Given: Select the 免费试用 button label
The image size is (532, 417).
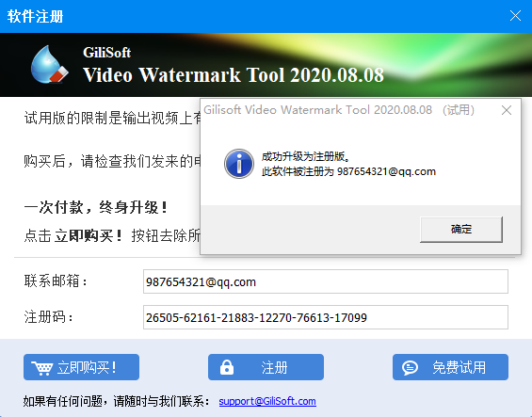Looking at the screenshot, I should coord(459,367).
